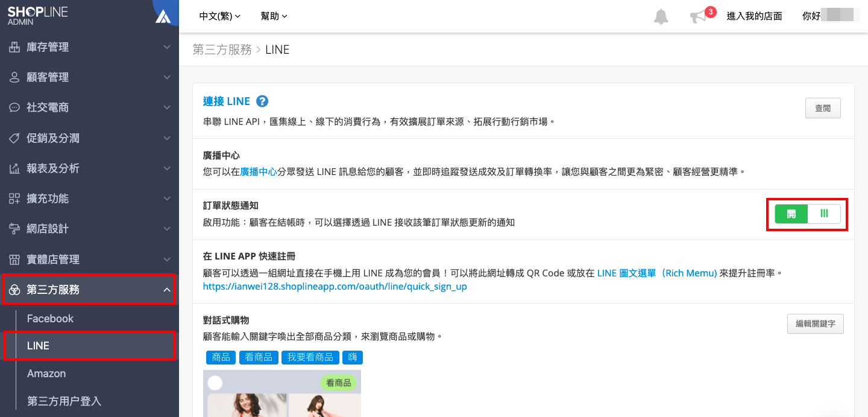The image size is (868, 417).
Task: Click the 網店設計 paint roller icon
Action: 14,229
